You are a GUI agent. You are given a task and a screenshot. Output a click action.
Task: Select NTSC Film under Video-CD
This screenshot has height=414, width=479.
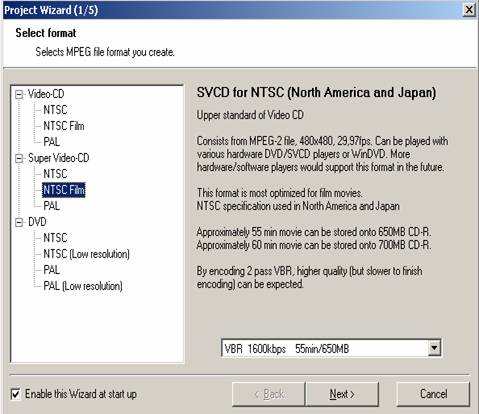tap(64, 126)
